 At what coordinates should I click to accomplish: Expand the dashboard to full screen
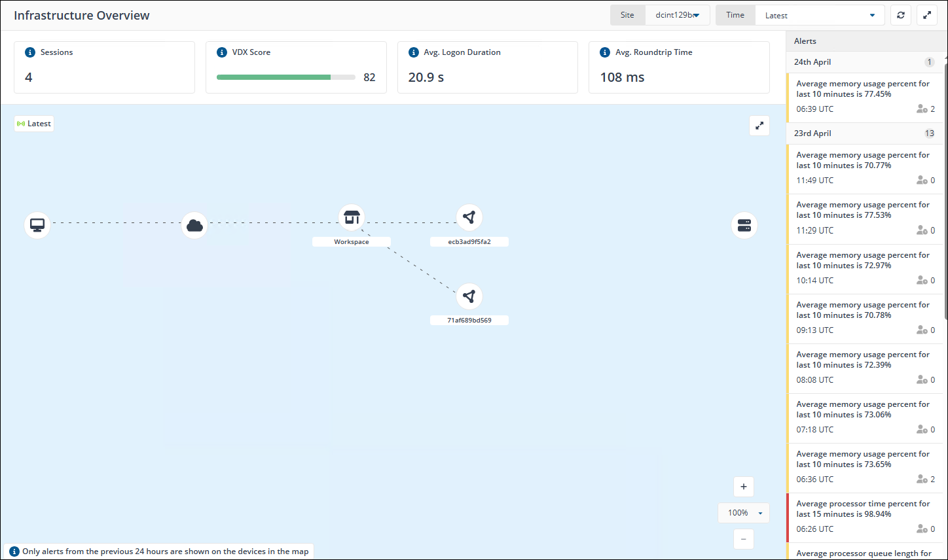(x=927, y=15)
